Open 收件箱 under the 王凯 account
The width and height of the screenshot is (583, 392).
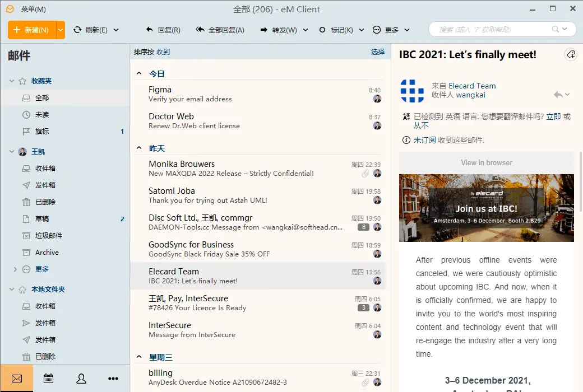65,169
